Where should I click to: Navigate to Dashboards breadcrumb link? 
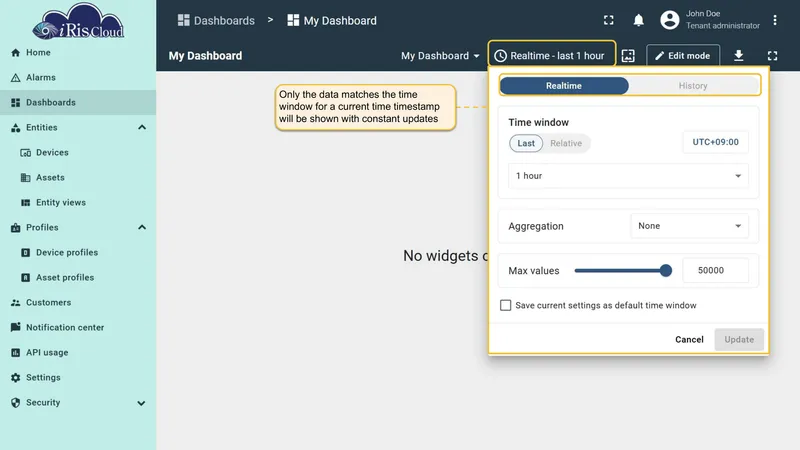(x=216, y=20)
